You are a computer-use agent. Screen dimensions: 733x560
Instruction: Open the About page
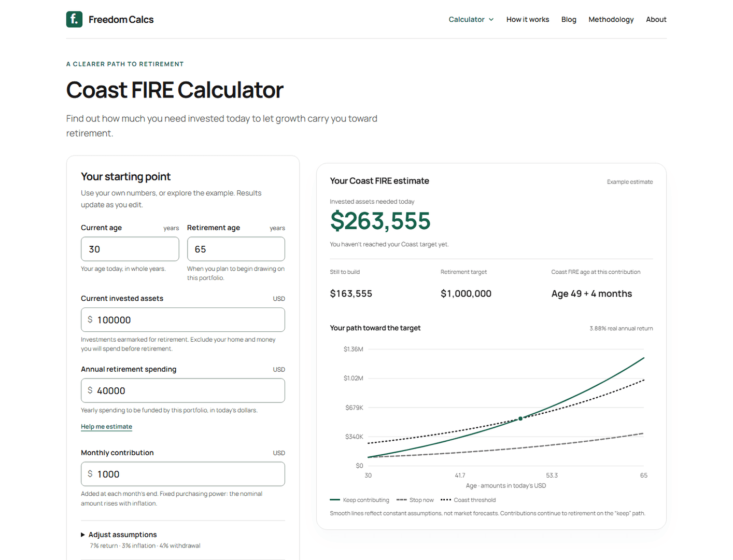tap(656, 19)
